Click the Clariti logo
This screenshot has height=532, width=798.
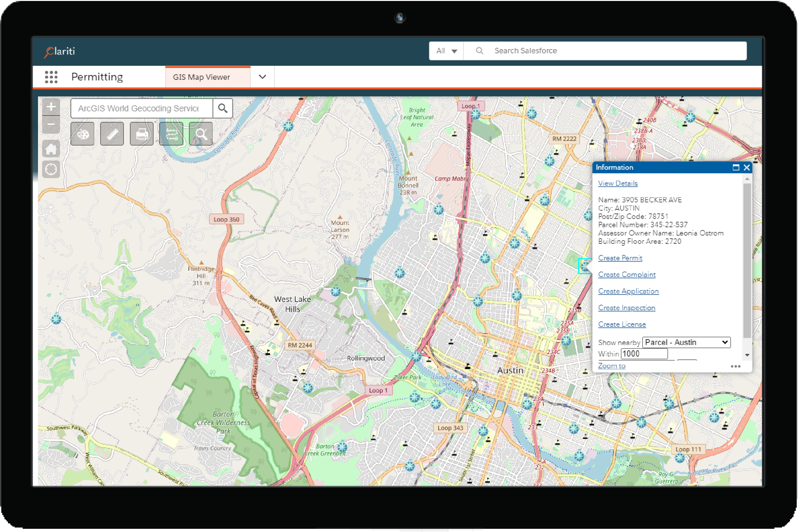[x=60, y=52]
